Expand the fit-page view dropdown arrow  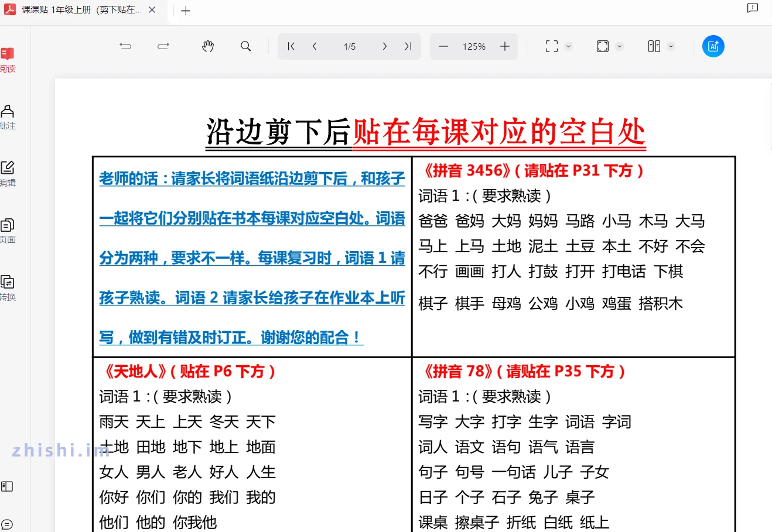coord(620,47)
